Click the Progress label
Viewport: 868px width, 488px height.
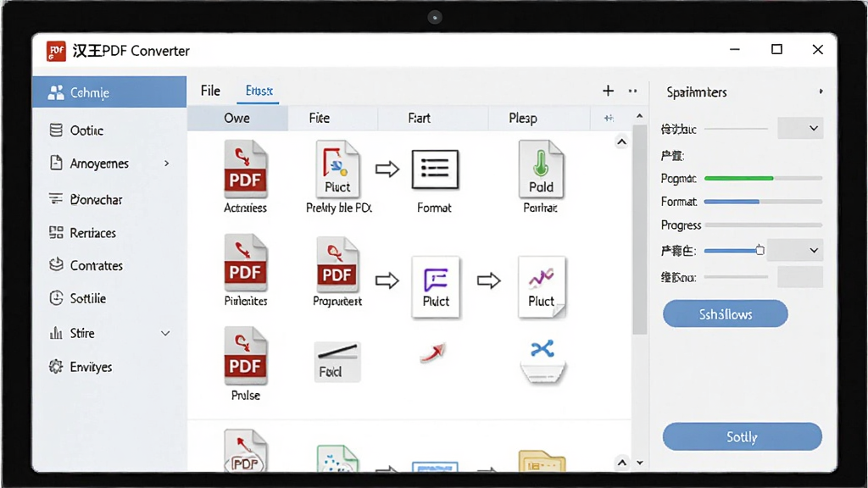pyautogui.click(x=681, y=225)
